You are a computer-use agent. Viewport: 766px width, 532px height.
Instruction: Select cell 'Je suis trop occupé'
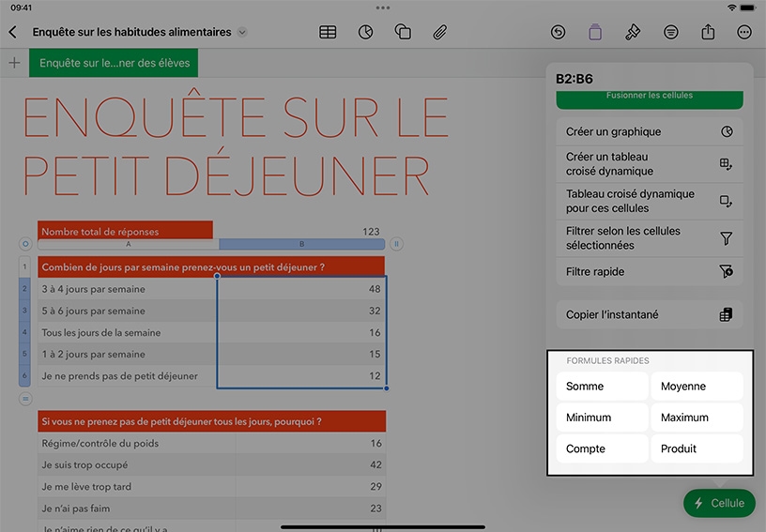[x=137, y=465]
